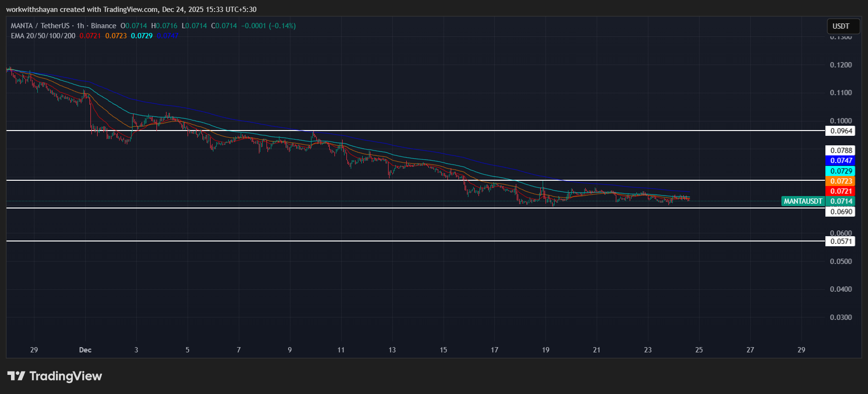Click the MANTA / TetherUS symbol title

coord(40,26)
